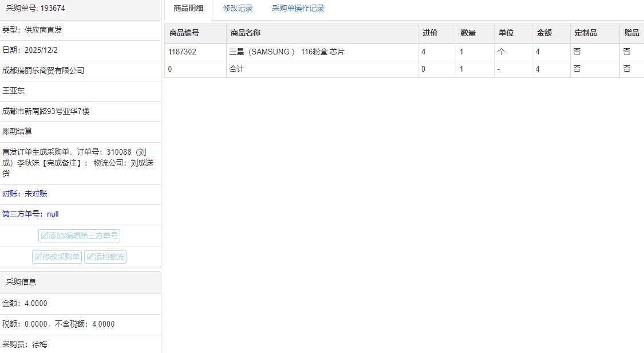The height and width of the screenshot is (353, 644).
Task: Click the 合计 total row label
Action: [x=236, y=69]
